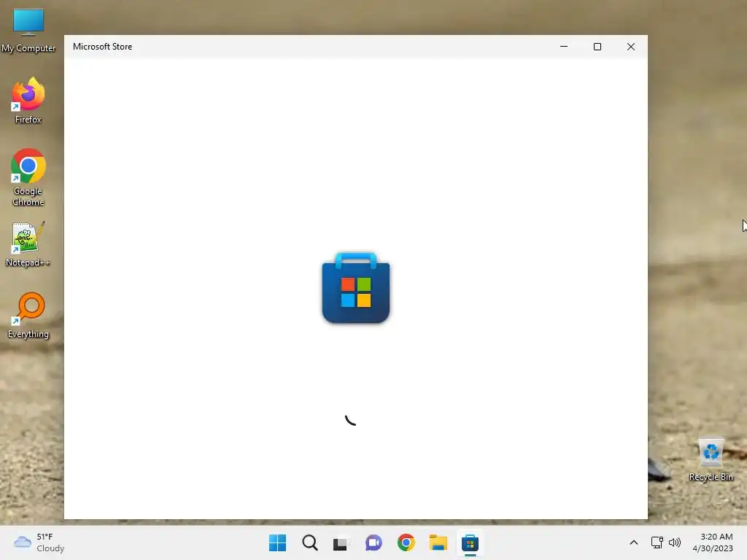Open File Explorer from the taskbar

[438, 542]
